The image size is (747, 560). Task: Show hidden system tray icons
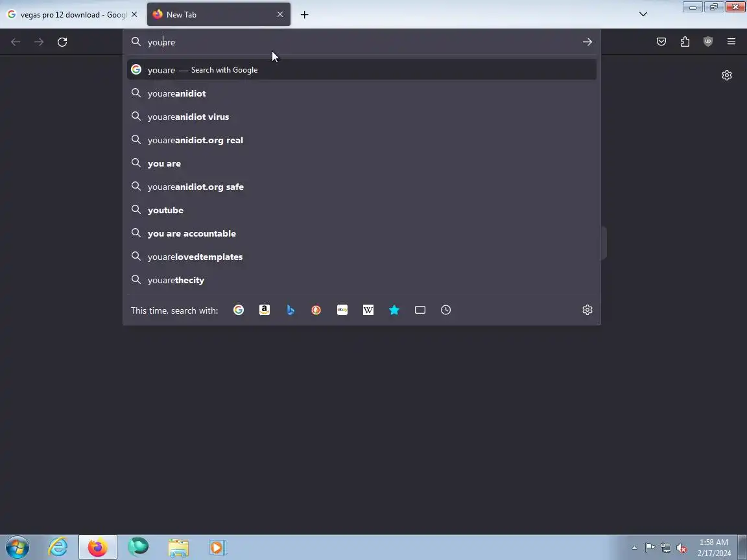pyautogui.click(x=634, y=548)
